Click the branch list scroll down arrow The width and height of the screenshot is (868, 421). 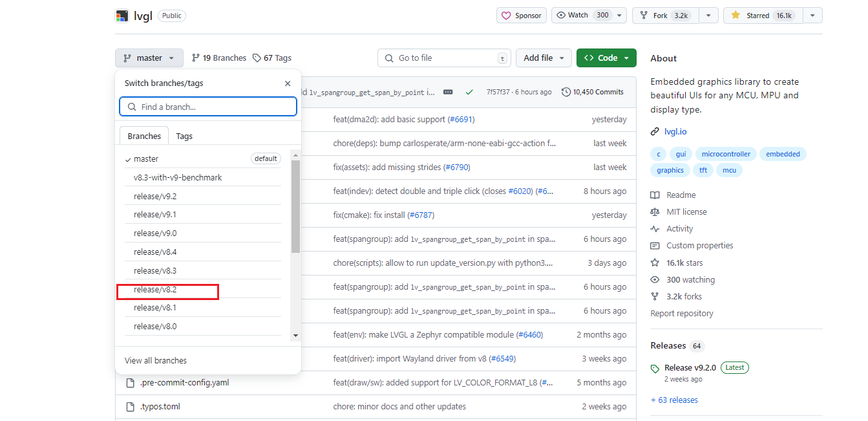pyautogui.click(x=295, y=335)
